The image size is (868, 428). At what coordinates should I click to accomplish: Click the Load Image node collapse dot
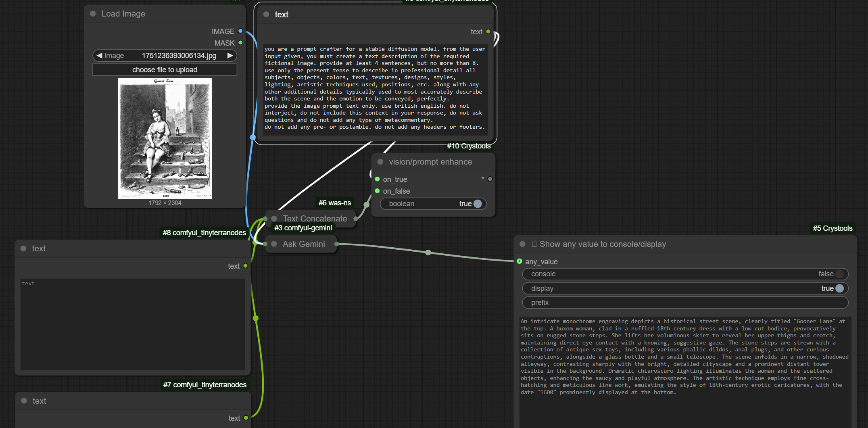coord(93,14)
